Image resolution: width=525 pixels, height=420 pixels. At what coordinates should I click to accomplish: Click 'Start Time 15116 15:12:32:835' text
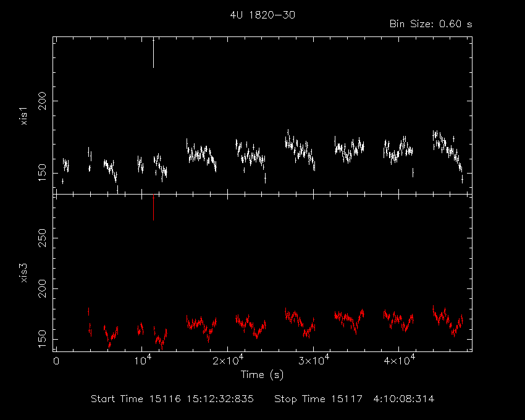[172, 399]
